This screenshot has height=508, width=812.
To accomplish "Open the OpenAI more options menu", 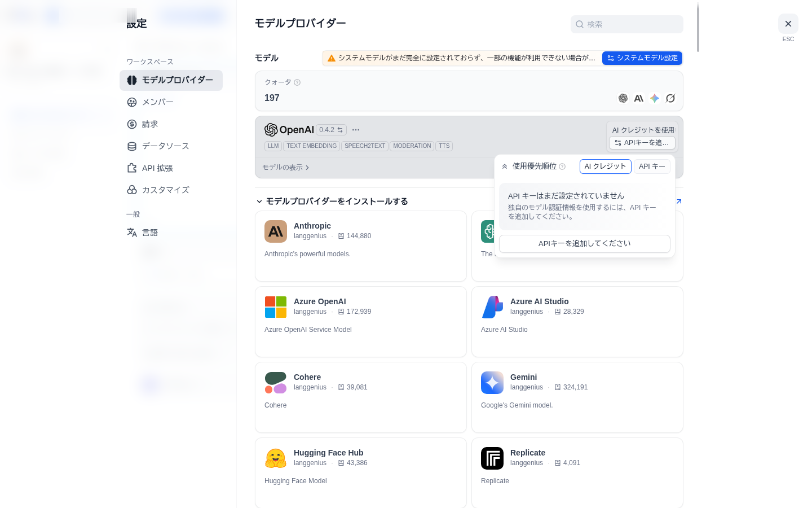I will (x=356, y=130).
